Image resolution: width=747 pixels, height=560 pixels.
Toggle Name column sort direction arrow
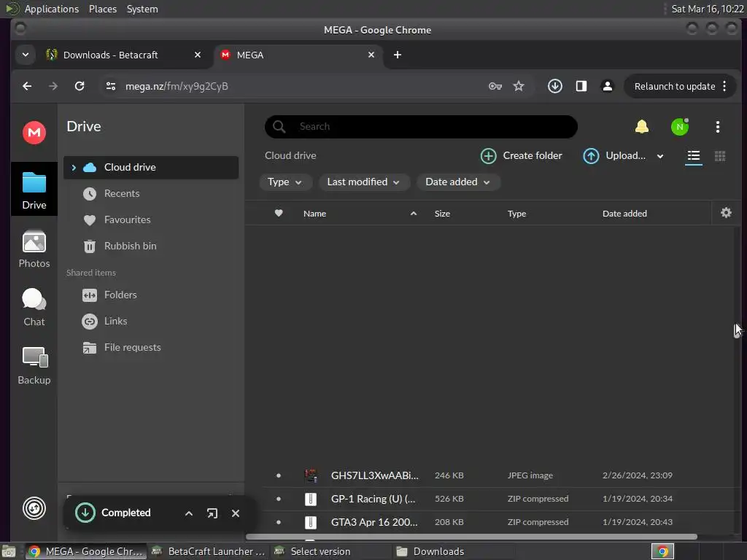click(414, 214)
